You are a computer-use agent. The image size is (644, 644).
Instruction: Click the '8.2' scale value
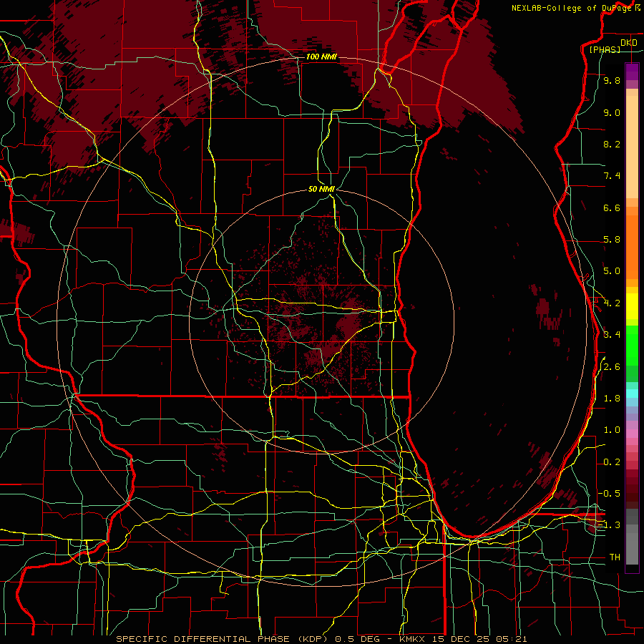[612, 145]
